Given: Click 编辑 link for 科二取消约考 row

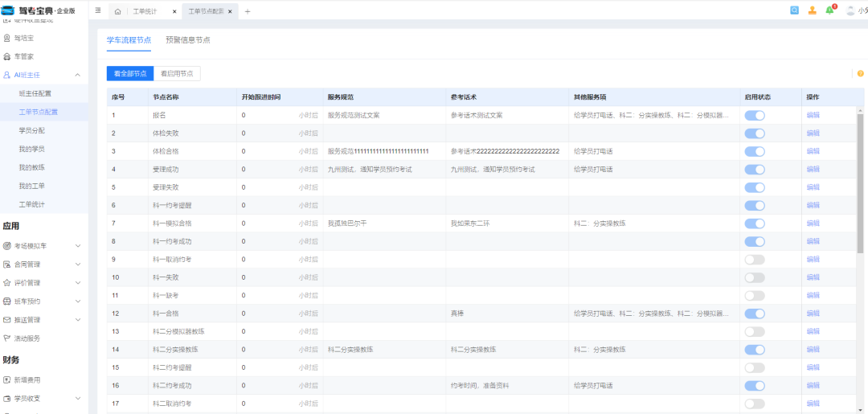Looking at the screenshot, I should (x=813, y=403).
